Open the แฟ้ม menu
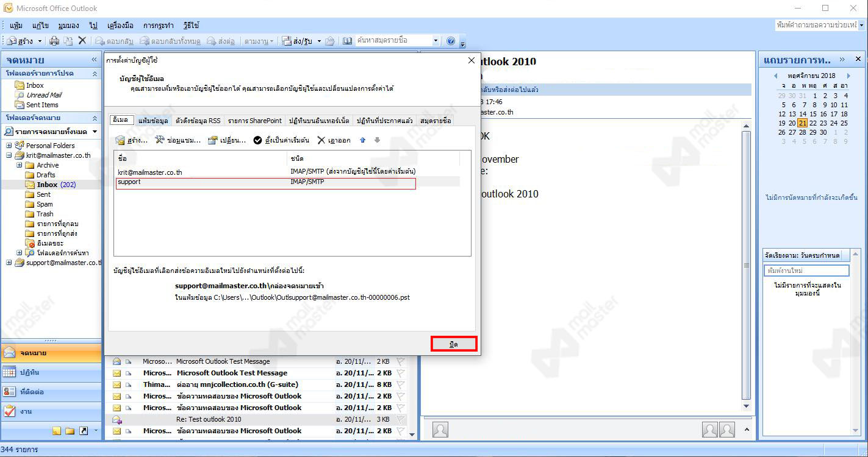 click(16, 26)
